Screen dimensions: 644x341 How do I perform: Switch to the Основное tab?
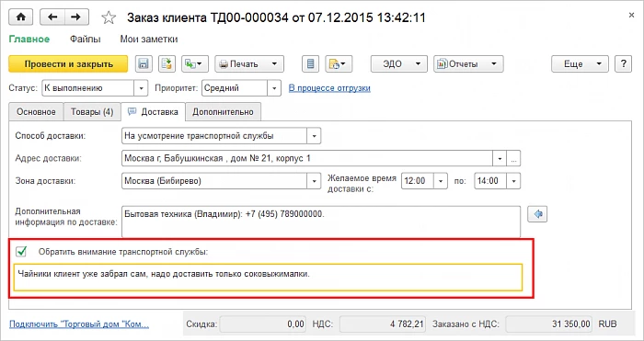(36, 112)
